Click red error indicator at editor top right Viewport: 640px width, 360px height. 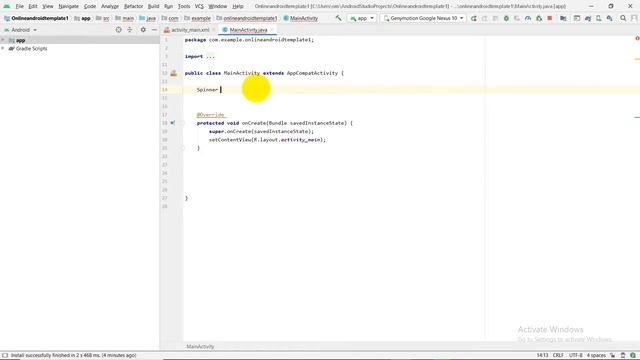(x=637, y=38)
